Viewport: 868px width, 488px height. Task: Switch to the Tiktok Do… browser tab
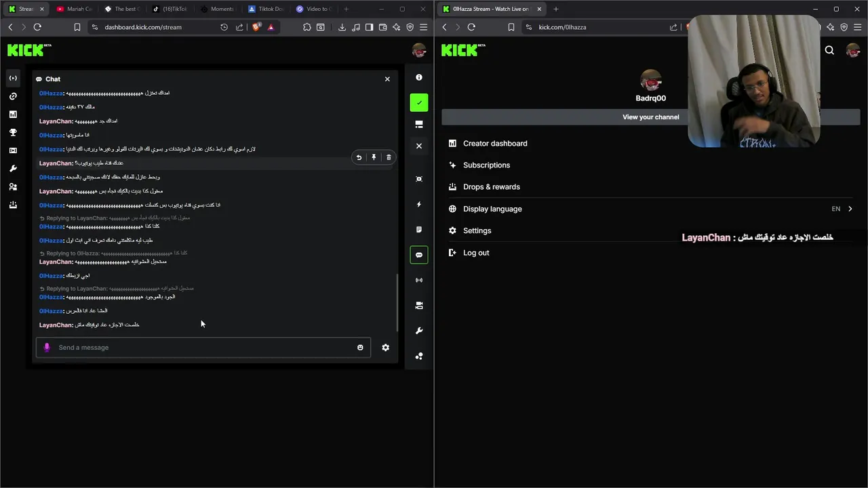point(266,9)
